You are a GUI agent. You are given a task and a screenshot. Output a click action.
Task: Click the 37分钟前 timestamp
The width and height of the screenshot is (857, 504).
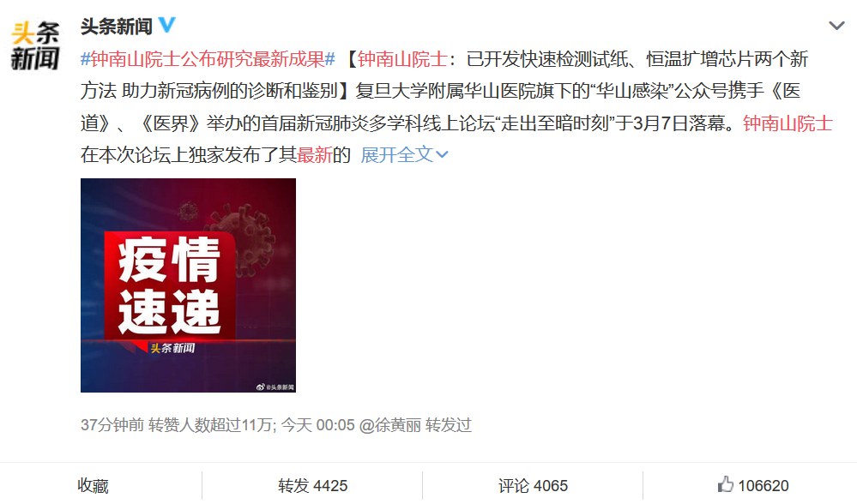(x=112, y=425)
